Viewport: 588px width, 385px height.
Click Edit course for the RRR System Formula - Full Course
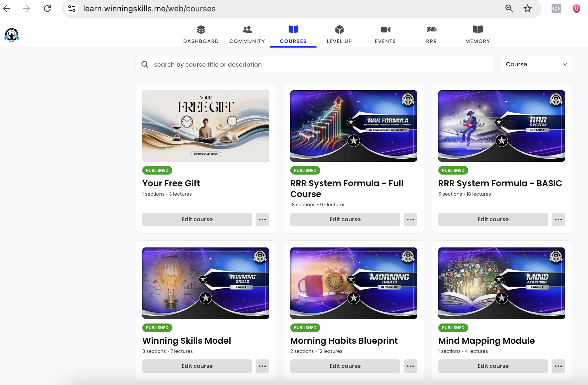[345, 220]
